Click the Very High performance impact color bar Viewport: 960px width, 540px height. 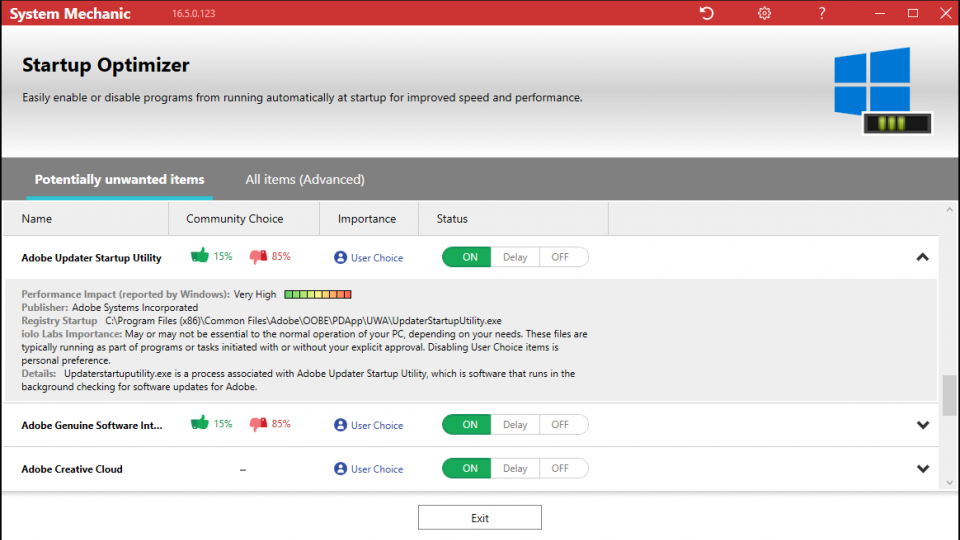click(318, 294)
